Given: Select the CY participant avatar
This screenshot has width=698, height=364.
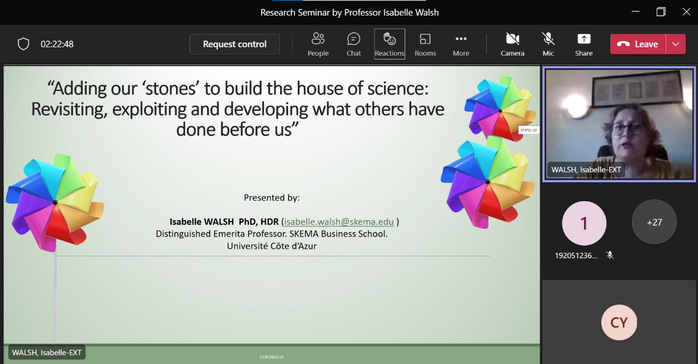Looking at the screenshot, I should point(619,322).
